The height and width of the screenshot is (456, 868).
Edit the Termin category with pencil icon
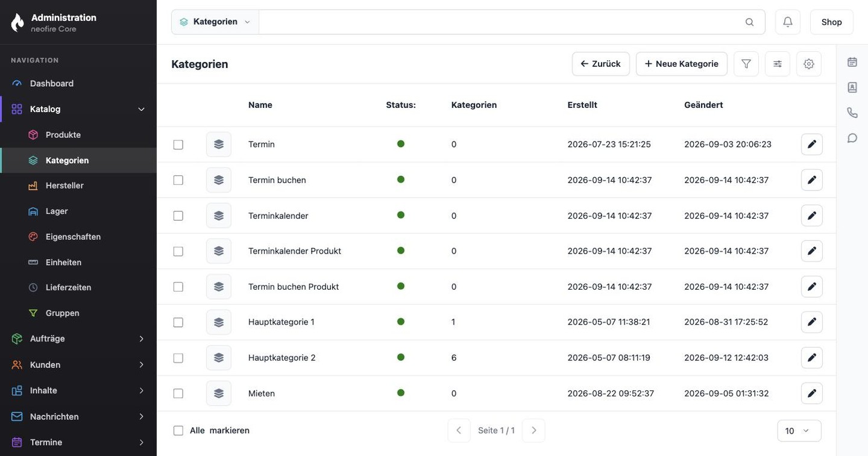pos(812,145)
